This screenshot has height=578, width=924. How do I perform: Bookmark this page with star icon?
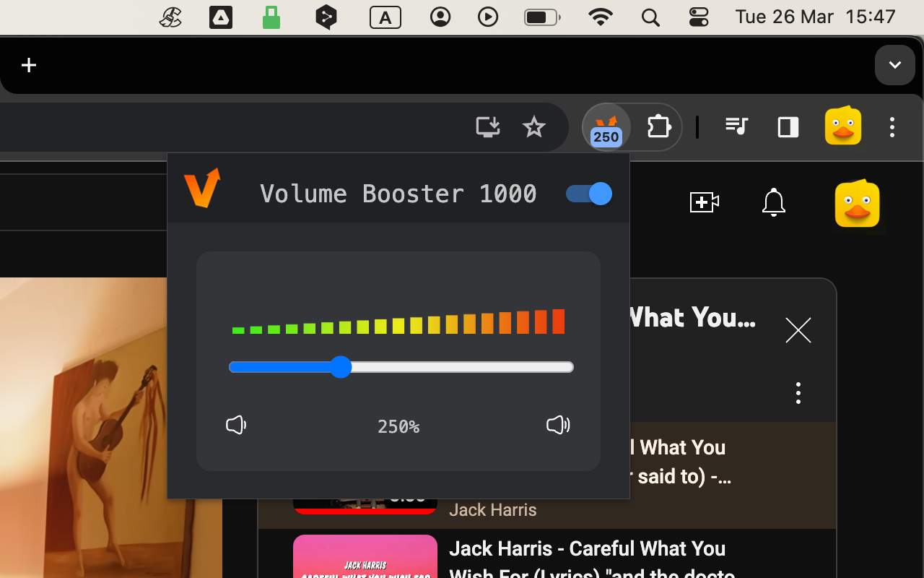(x=534, y=127)
